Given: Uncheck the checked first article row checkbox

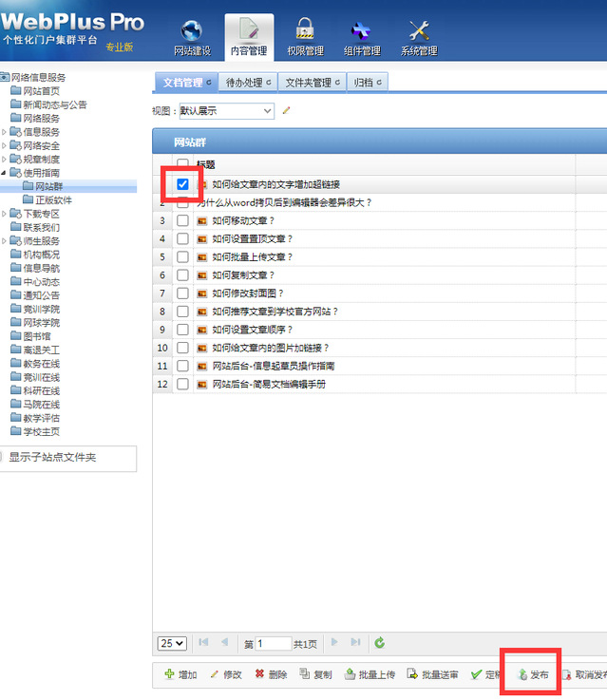Looking at the screenshot, I should [182, 184].
